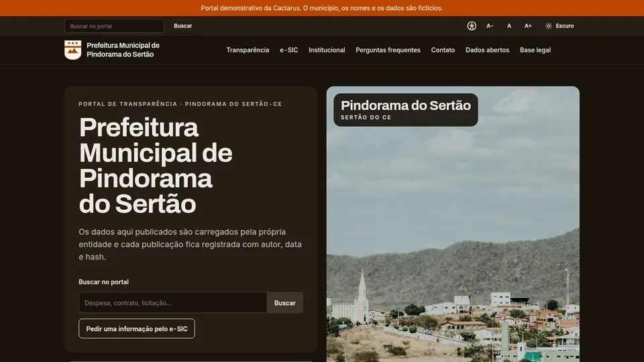
Task: Click Pedir uma informação pelo e-SIC
Action: pyautogui.click(x=137, y=328)
